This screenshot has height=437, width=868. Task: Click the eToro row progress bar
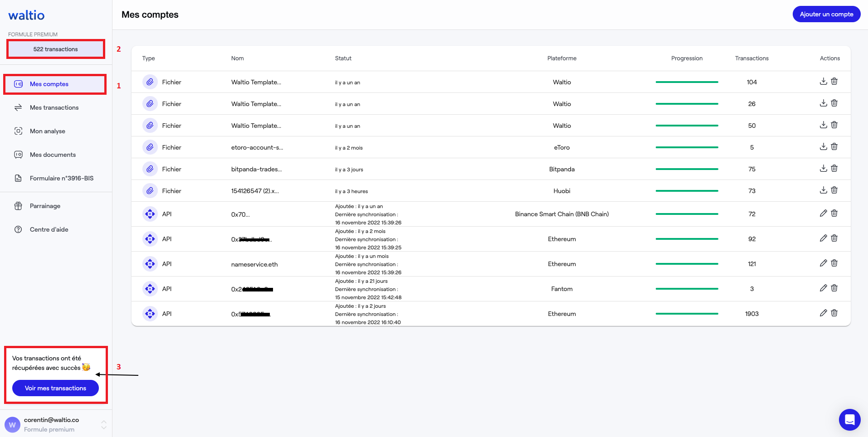pyautogui.click(x=687, y=147)
